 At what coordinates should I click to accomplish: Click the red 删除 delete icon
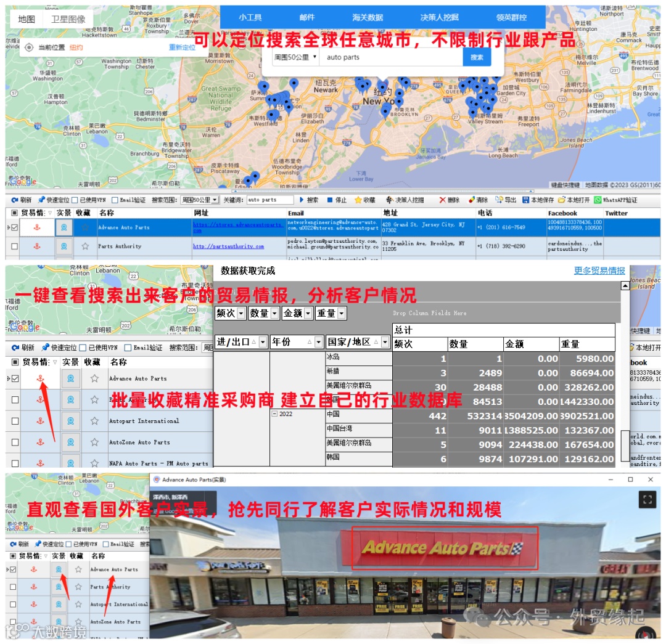click(443, 200)
